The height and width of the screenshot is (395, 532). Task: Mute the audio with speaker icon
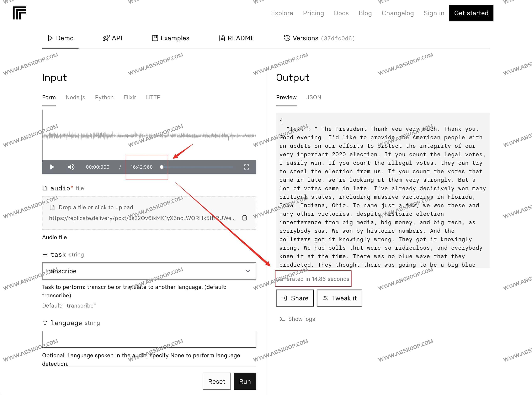(71, 167)
